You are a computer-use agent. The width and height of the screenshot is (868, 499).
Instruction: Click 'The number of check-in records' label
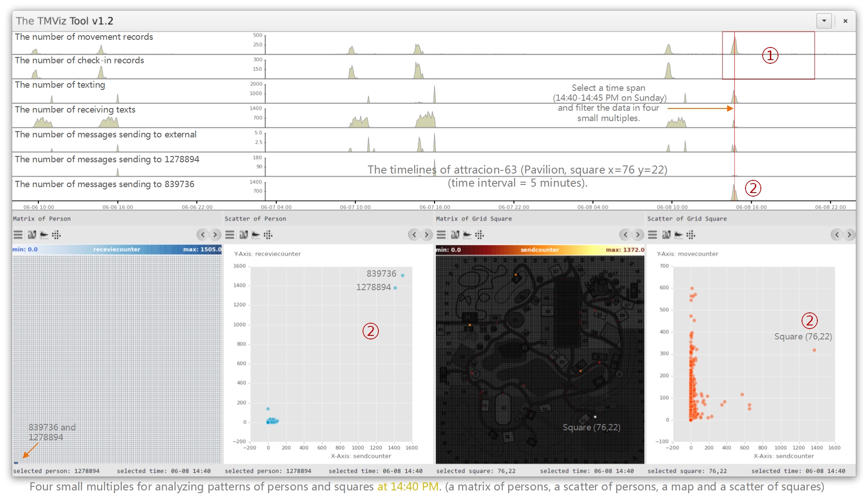click(80, 61)
